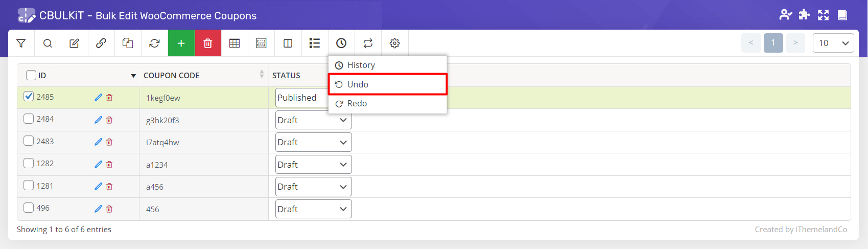Click the reload refresh icon
This screenshot has height=249, width=868.
point(154,43)
